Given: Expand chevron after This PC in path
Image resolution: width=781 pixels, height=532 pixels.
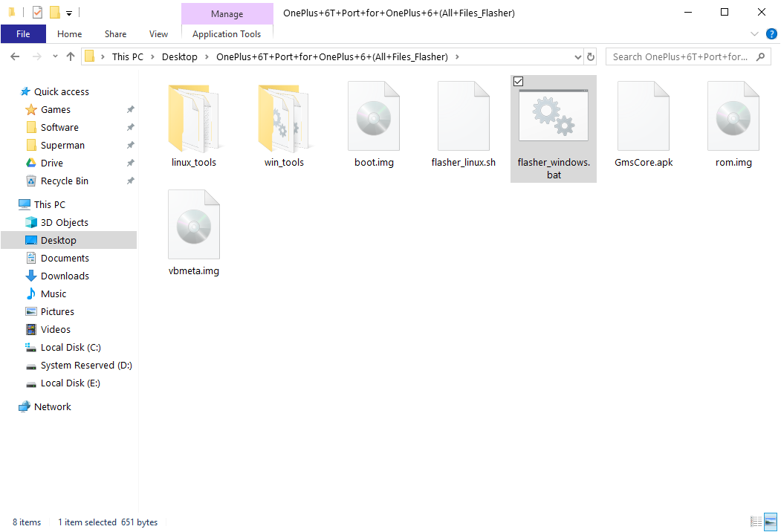Looking at the screenshot, I should pos(152,56).
